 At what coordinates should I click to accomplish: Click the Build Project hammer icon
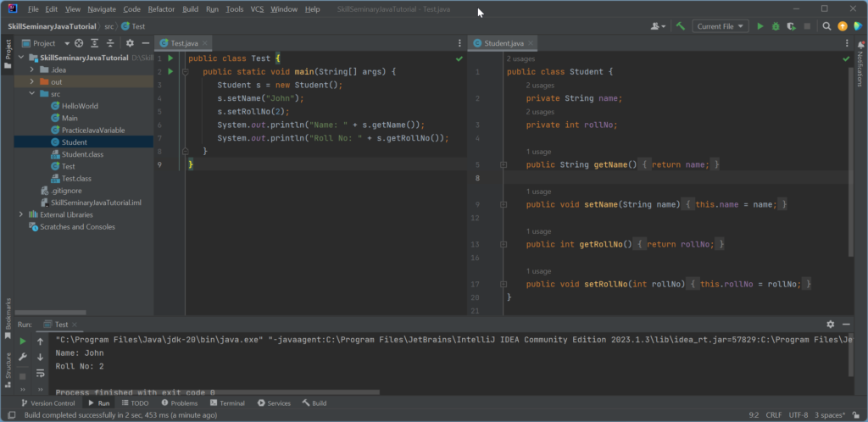(681, 26)
